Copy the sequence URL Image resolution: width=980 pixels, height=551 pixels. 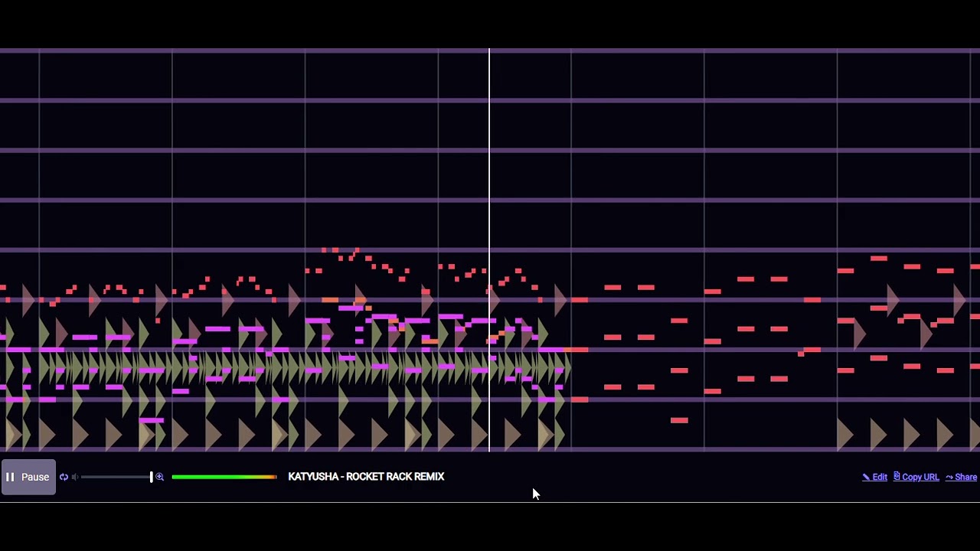point(916,477)
